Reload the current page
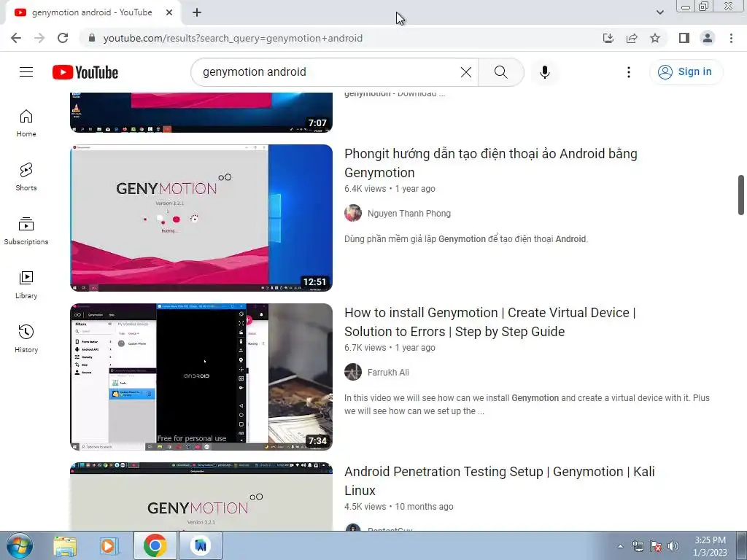Screen dimensions: 747x560 pyautogui.click(x=63, y=38)
